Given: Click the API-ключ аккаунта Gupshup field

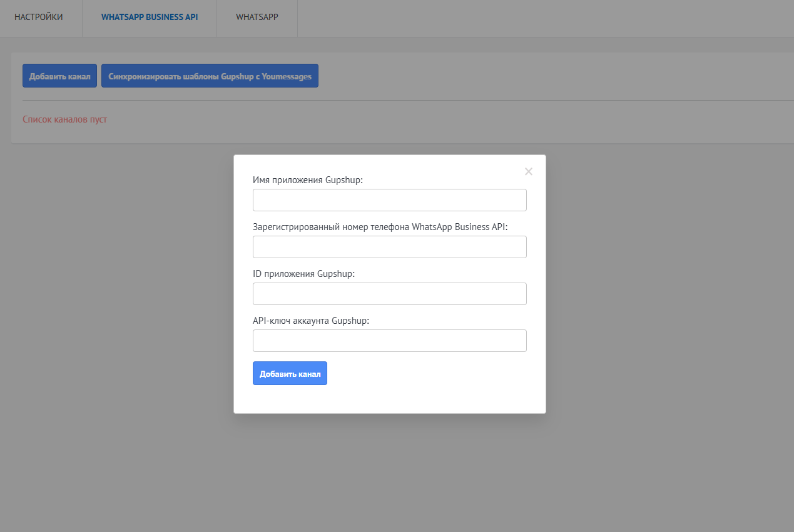Looking at the screenshot, I should tap(389, 341).
